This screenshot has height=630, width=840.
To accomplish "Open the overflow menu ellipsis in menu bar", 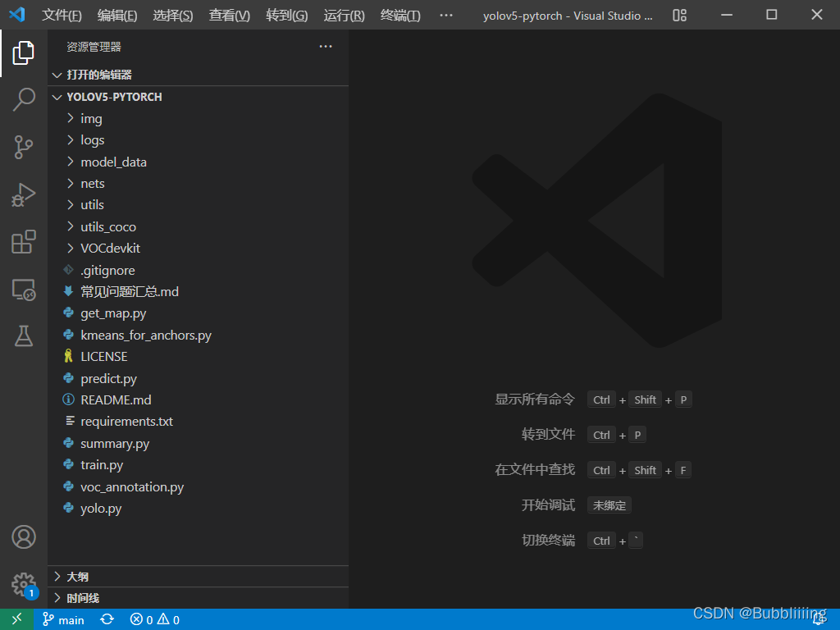I will [x=445, y=16].
